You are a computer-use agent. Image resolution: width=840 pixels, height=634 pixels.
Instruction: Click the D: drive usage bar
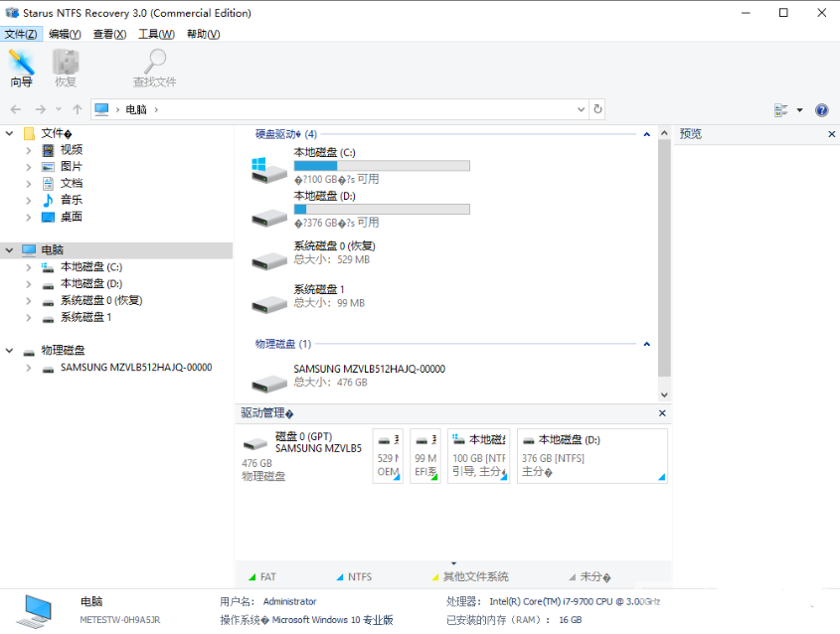(x=382, y=210)
